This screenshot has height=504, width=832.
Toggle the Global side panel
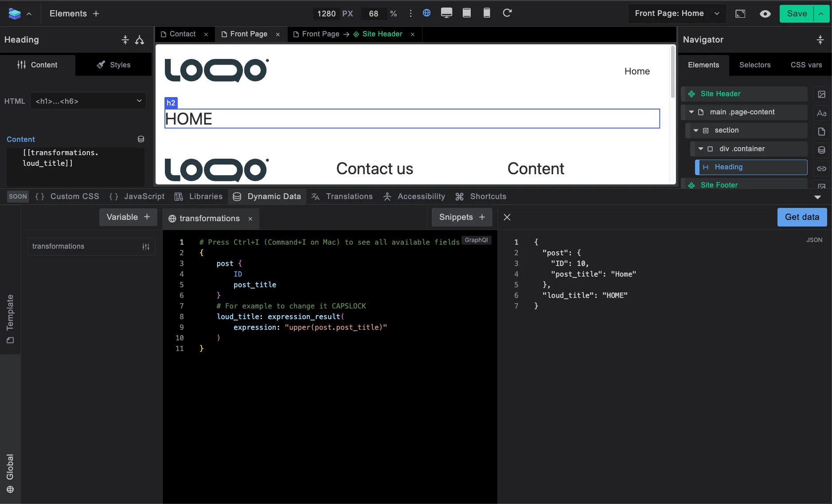coord(10,473)
